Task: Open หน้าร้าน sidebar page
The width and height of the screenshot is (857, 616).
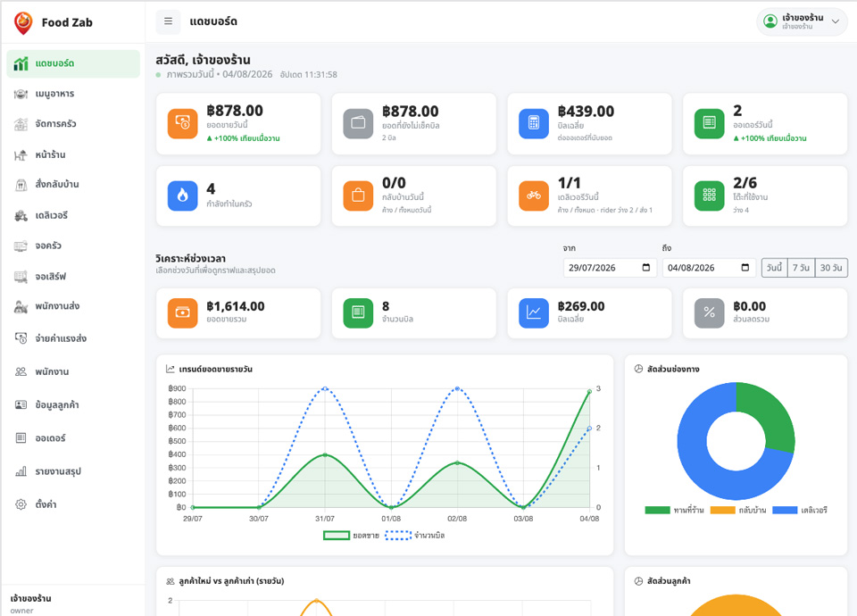Action: tap(73, 154)
